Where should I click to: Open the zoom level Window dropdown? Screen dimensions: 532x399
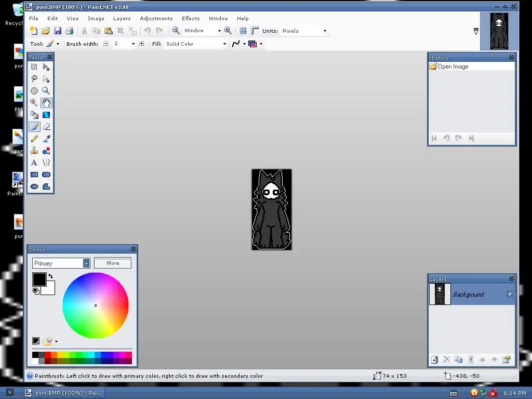pos(219,31)
